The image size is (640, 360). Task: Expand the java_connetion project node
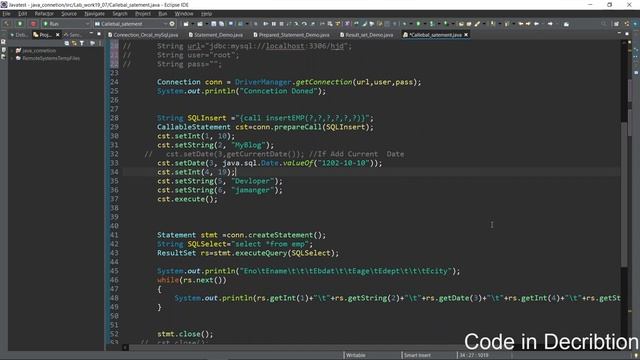click(x=12, y=51)
